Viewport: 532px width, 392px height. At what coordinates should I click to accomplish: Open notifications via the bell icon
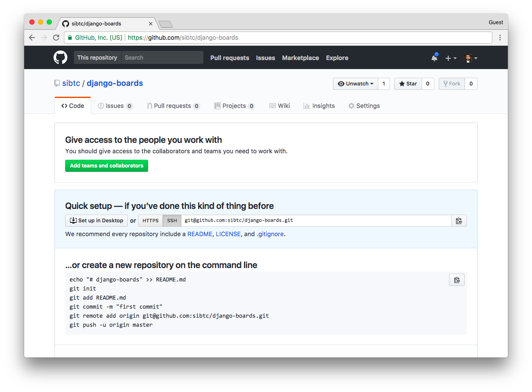434,57
